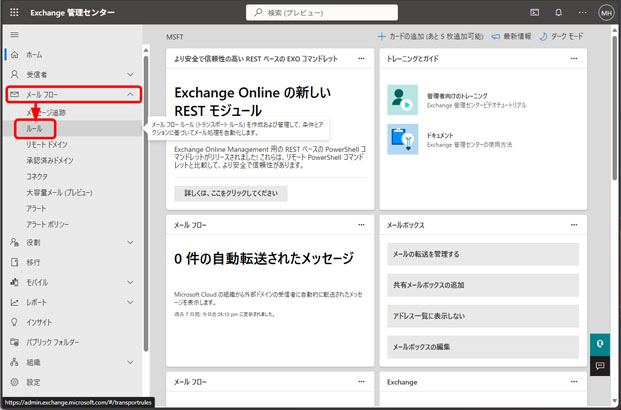This screenshot has width=621, height=410.
Task: Open メッセージ追跡 submenu item
Action: coord(46,113)
